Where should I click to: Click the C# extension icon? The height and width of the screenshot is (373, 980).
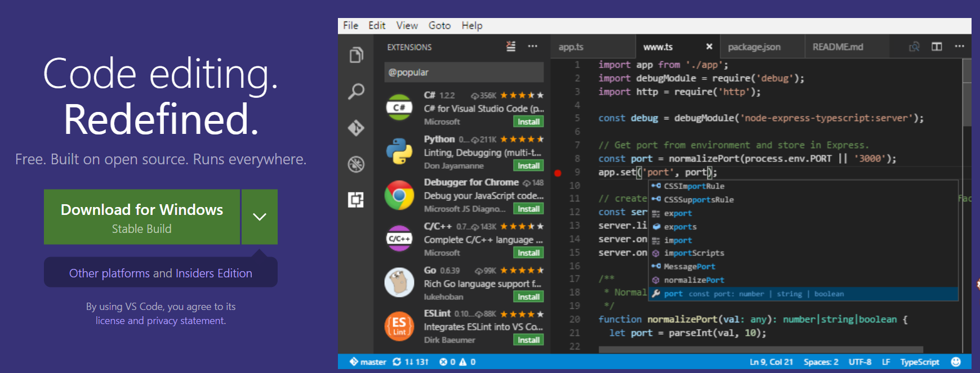pyautogui.click(x=399, y=107)
